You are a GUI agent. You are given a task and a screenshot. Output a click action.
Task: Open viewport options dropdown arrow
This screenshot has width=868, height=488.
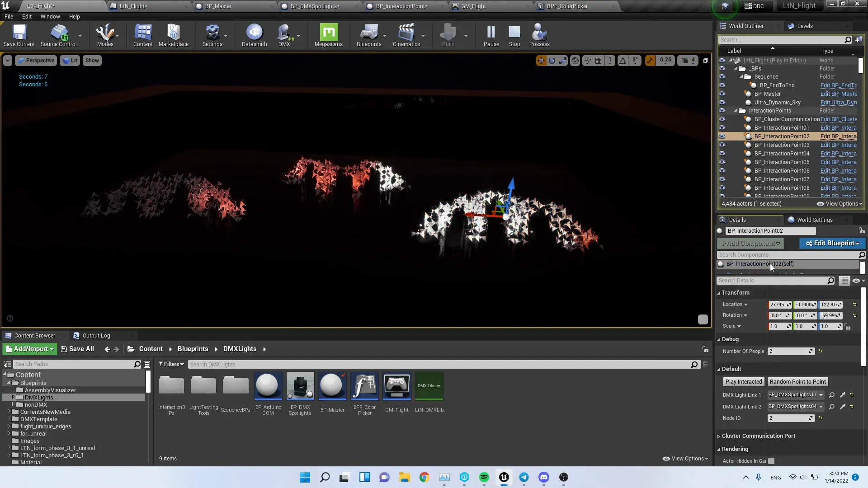pos(8,61)
